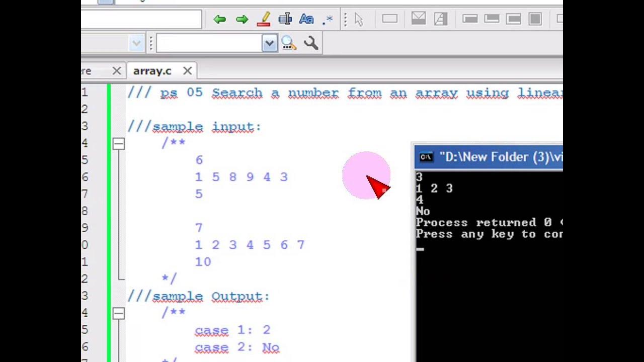Click 'Process returned 0' in the console
Screen dimensions: 644x362
click(484, 222)
